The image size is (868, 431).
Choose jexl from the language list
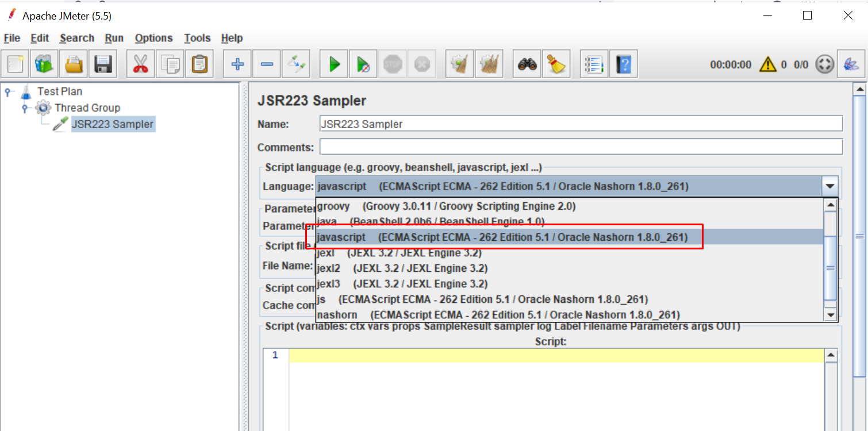[x=570, y=252]
